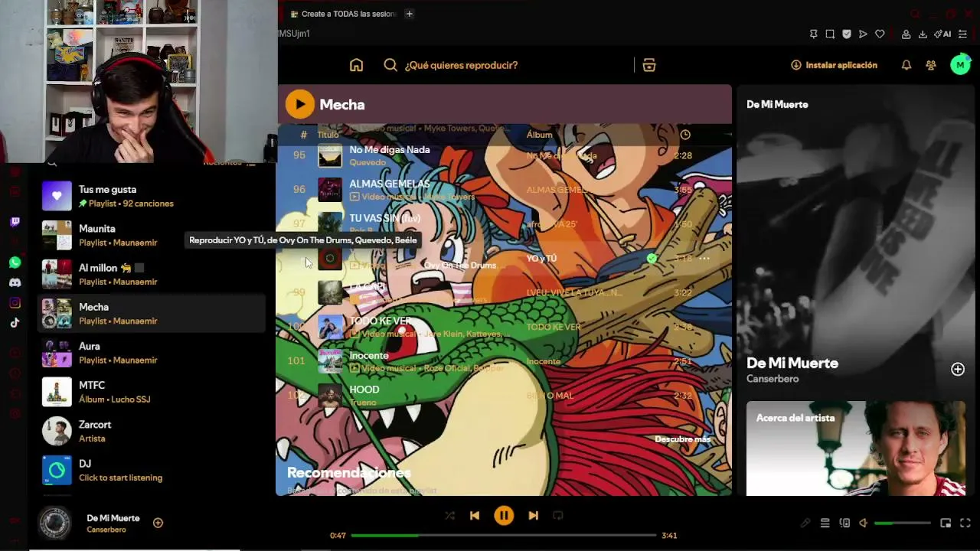Open the Aura playlist
The height and width of the screenshot is (551, 980).
(x=152, y=353)
